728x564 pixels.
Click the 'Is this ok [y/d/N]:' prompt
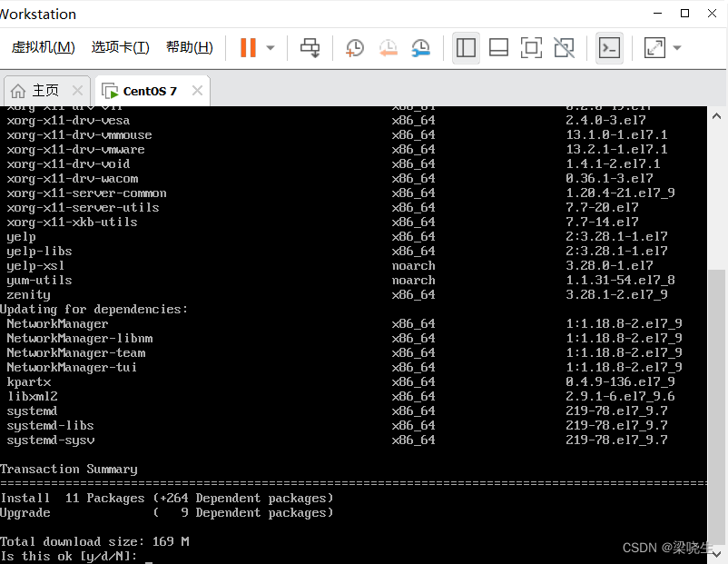click(x=69, y=556)
